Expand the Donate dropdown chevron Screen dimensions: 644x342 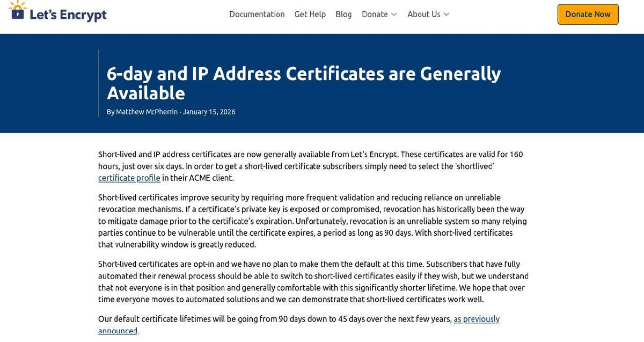394,14
